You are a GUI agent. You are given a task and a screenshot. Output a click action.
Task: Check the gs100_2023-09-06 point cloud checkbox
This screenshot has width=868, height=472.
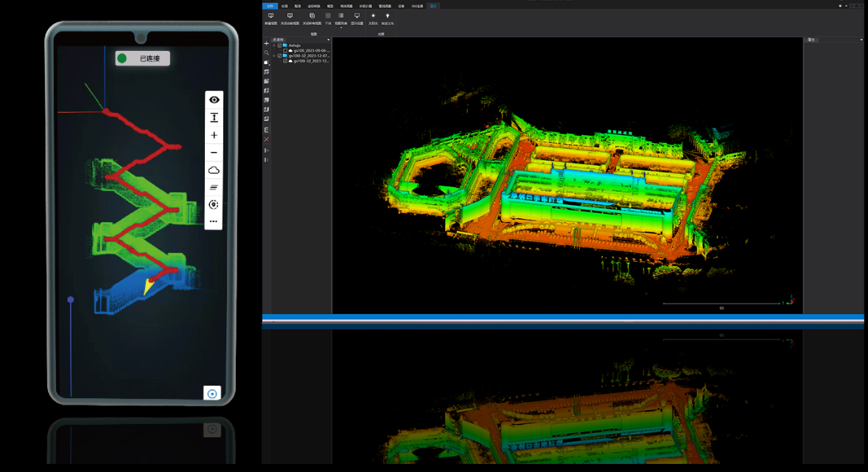pos(286,51)
